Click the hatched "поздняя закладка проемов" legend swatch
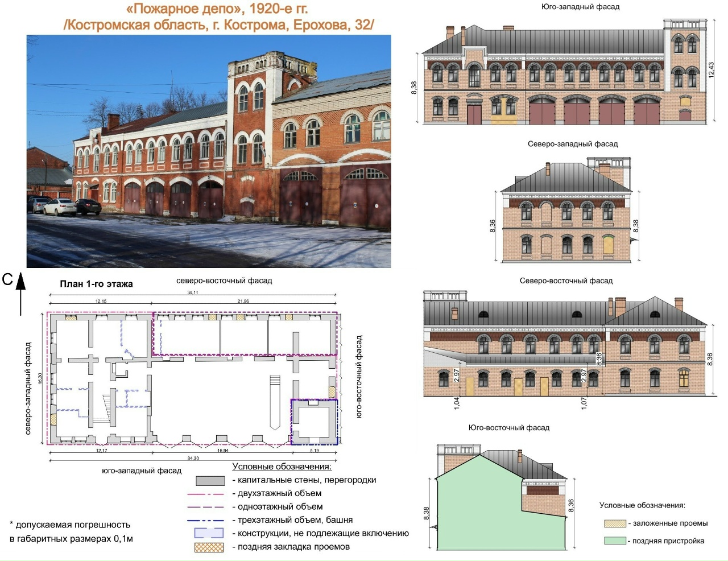 (x=209, y=547)
